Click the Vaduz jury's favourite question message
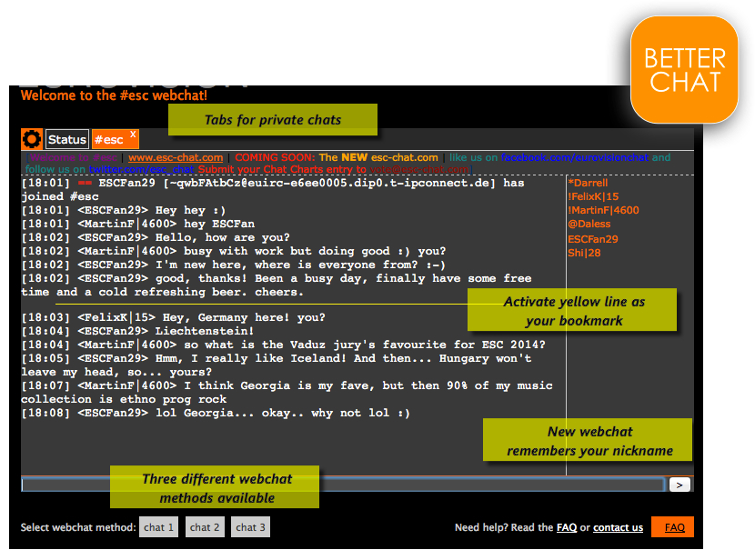 click(x=283, y=345)
